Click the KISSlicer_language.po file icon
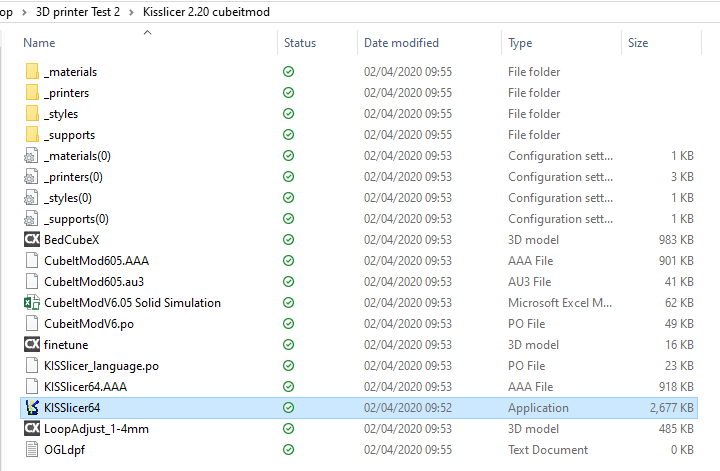The width and height of the screenshot is (720, 471). tap(32, 366)
